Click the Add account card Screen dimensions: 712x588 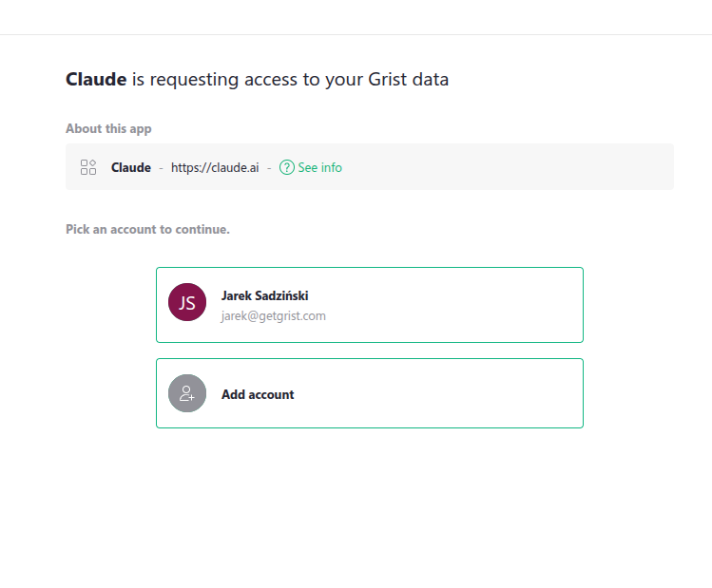pos(369,393)
